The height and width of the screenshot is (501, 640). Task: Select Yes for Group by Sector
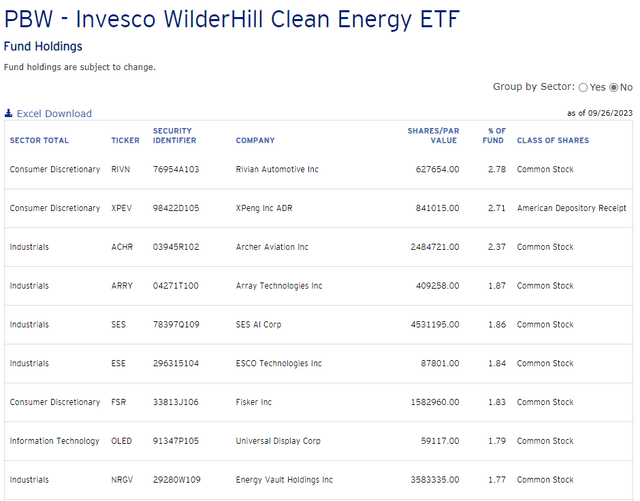click(x=583, y=87)
